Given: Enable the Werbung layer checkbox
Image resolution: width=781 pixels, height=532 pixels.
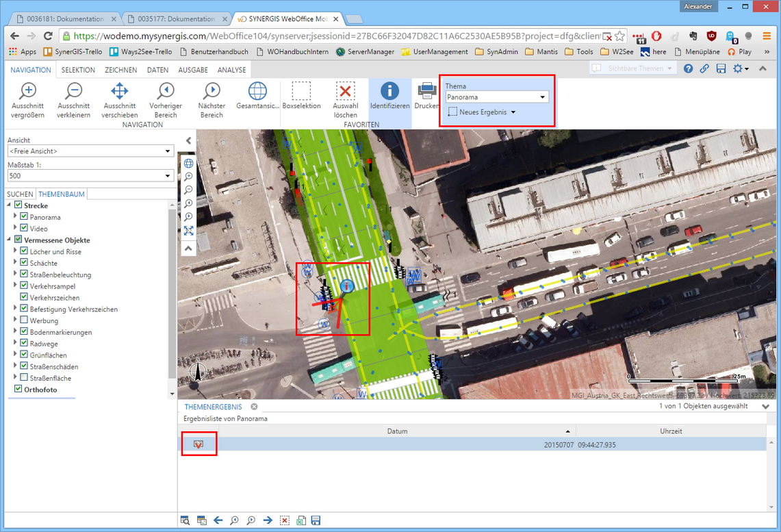Looking at the screenshot, I should [x=25, y=320].
